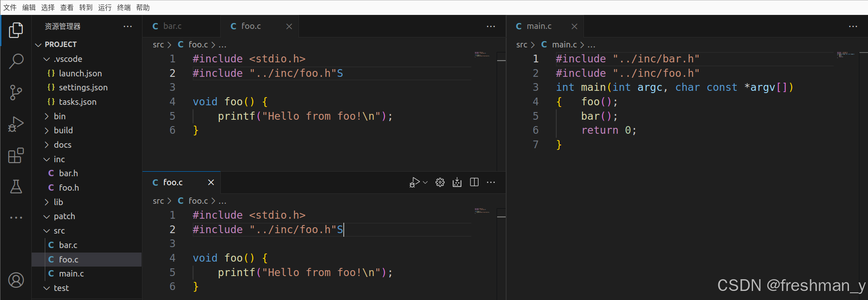Open more actions for lower foo.c group
The image size is (868, 300).
pos(491,183)
